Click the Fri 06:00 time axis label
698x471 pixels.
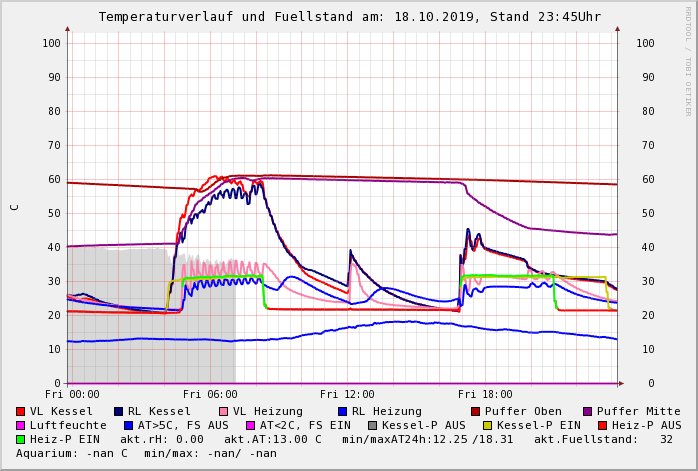210,395
